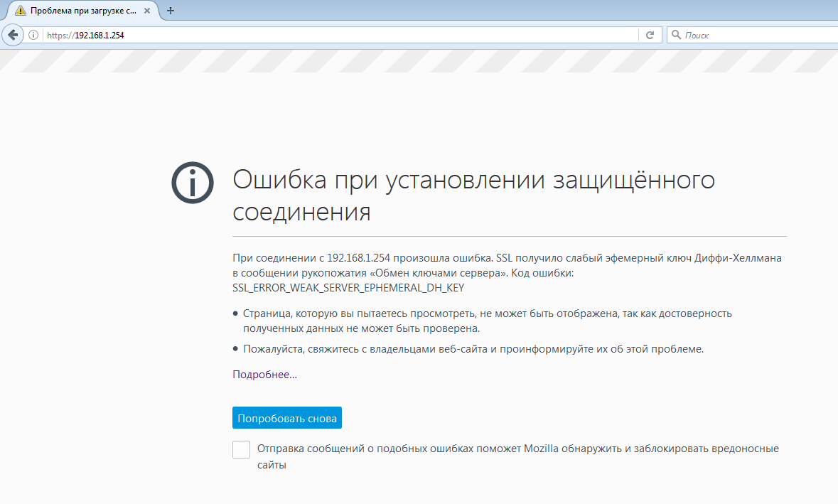Image resolution: width=838 pixels, height=504 pixels.
Task: Click the warning triangle icon on the tab
Action: 20,11
